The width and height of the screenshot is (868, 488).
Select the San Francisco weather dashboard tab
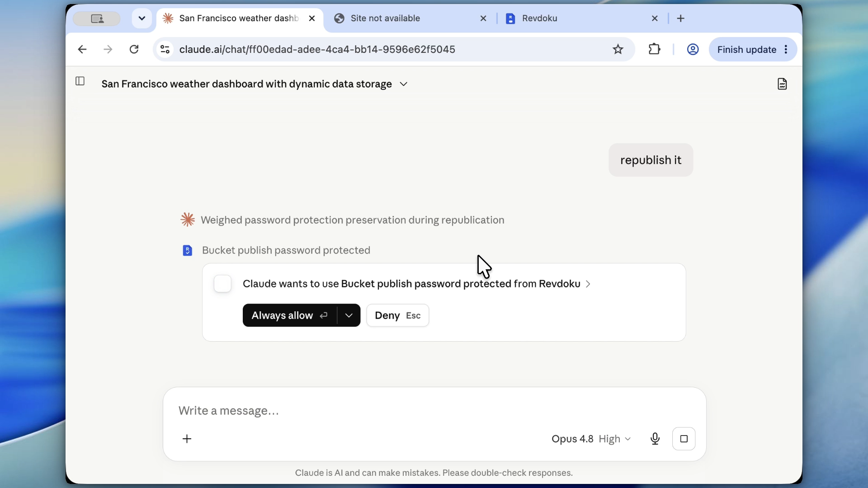pyautogui.click(x=240, y=19)
